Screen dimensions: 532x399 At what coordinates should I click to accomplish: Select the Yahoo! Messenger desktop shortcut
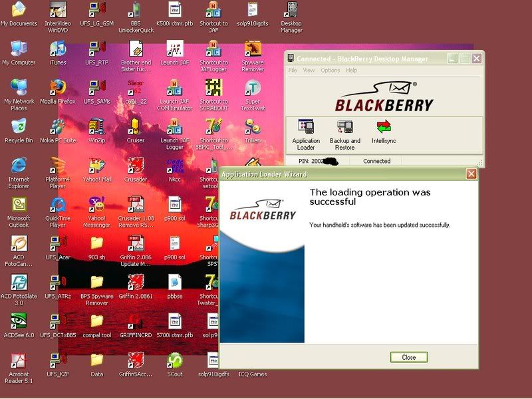[x=96, y=212]
